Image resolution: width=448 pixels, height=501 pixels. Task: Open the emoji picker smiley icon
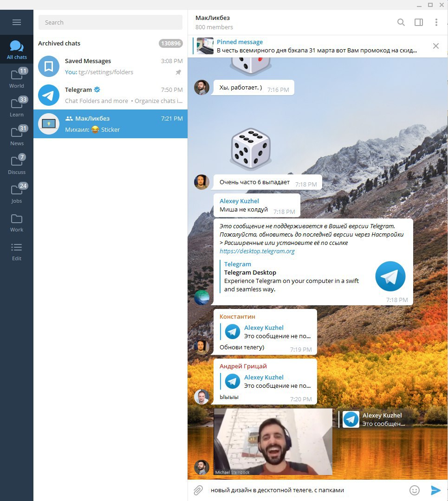[x=415, y=490]
